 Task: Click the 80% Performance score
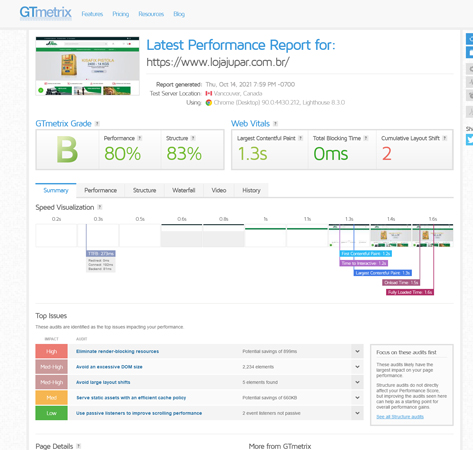122,154
